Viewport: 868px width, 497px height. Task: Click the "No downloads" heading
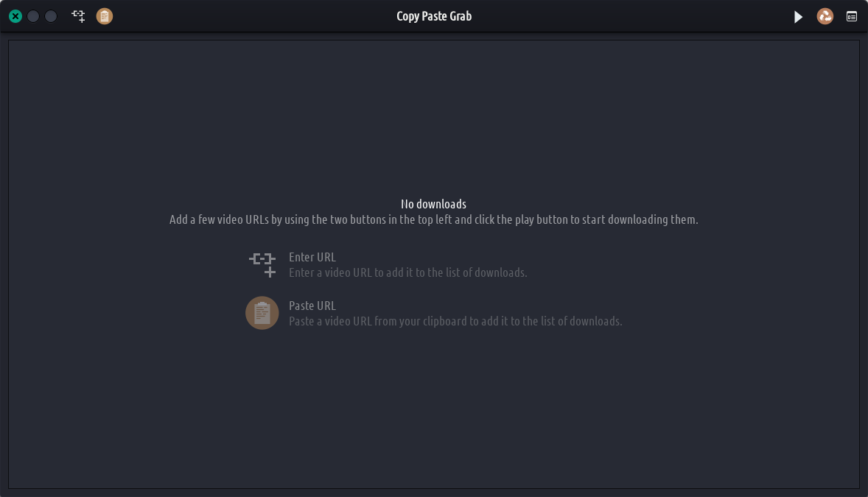[433, 204]
